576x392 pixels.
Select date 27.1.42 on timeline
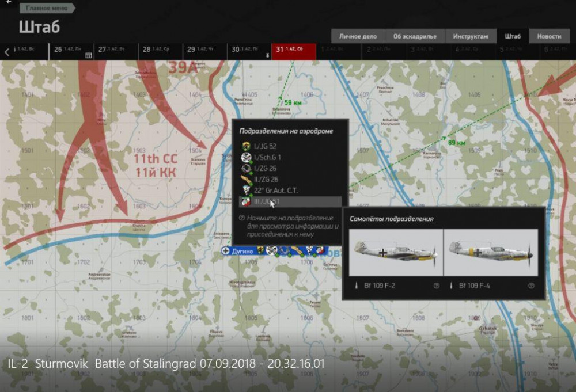click(x=115, y=51)
